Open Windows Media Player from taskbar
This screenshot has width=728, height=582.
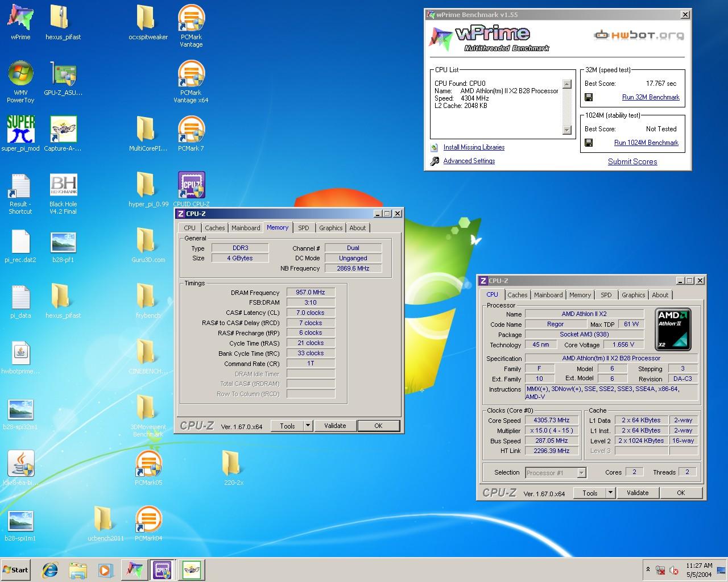click(x=105, y=570)
